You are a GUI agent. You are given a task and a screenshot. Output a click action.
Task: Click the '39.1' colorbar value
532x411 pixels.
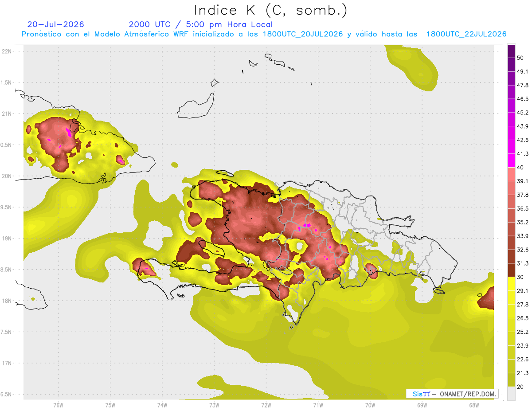coord(523,181)
